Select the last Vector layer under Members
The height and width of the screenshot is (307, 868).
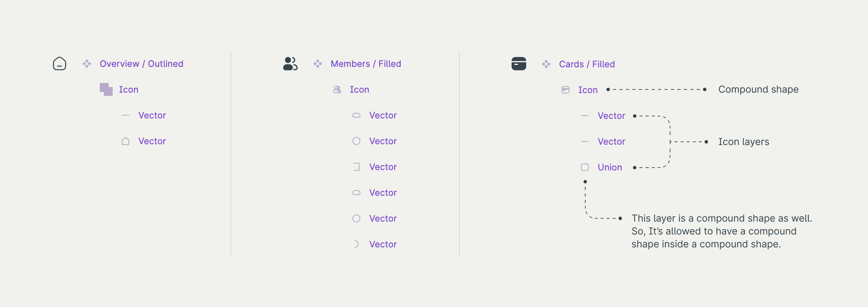383,244
